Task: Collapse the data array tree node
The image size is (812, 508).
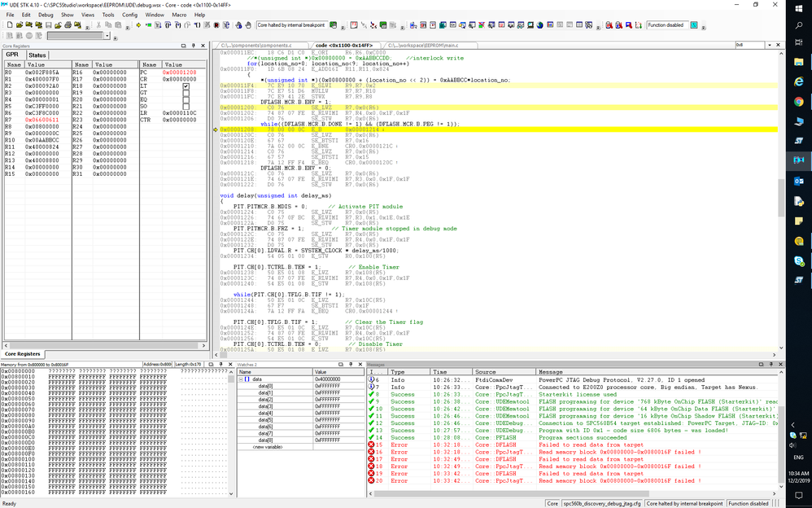Action: pos(241,379)
